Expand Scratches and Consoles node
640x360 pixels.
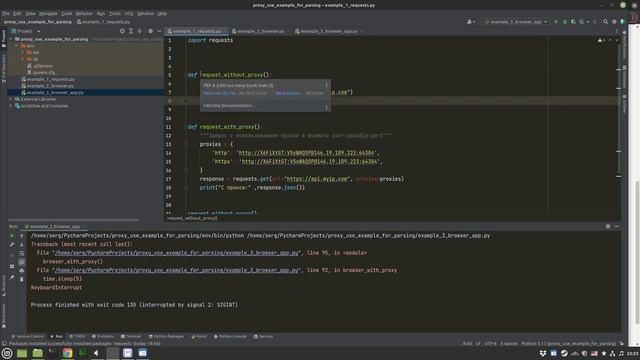[x=11, y=106]
